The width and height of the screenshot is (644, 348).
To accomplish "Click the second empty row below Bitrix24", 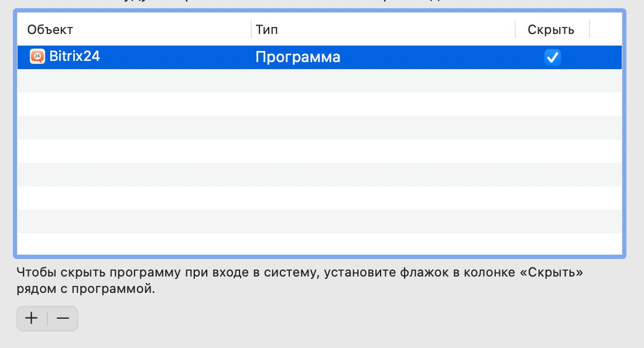I will tap(319, 104).
